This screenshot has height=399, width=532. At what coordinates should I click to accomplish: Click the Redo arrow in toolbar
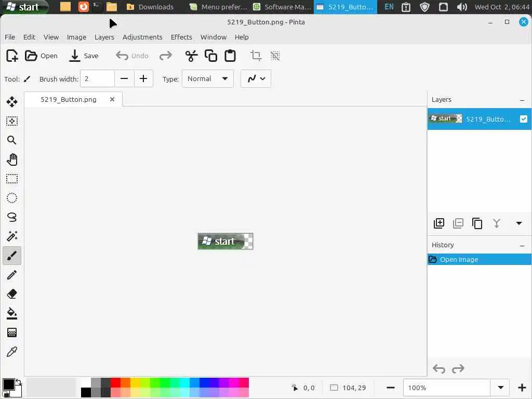pyautogui.click(x=166, y=56)
